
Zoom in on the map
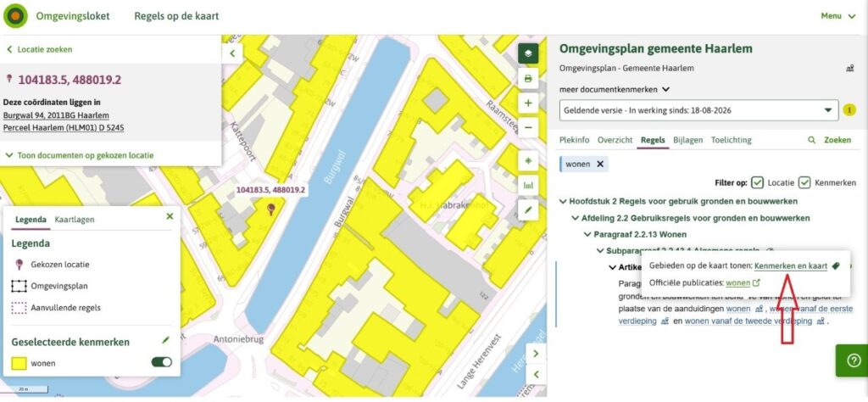528,103
